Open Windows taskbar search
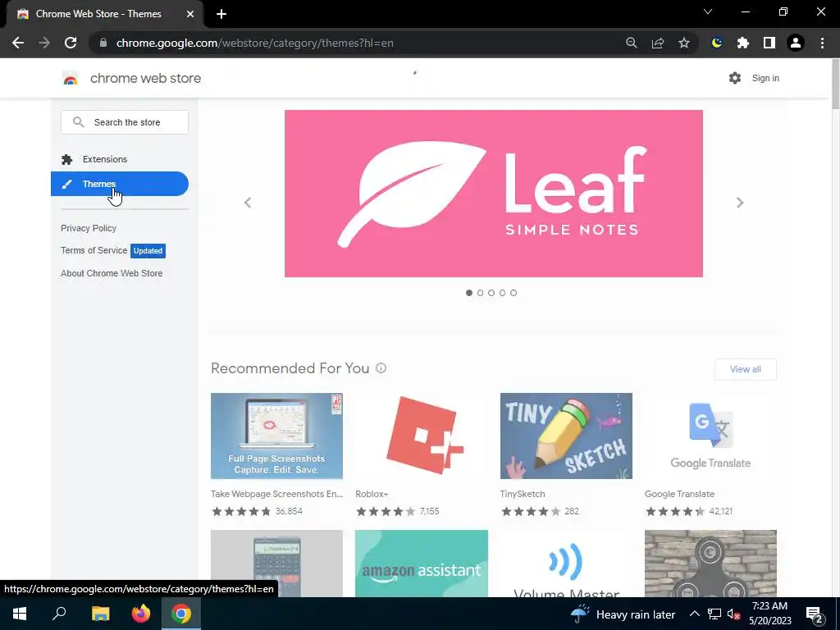Viewport: 840px width, 630px height. tap(59, 614)
